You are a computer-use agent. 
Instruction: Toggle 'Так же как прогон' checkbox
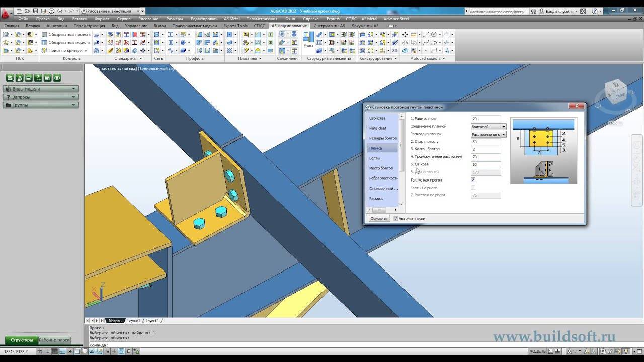point(473,180)
